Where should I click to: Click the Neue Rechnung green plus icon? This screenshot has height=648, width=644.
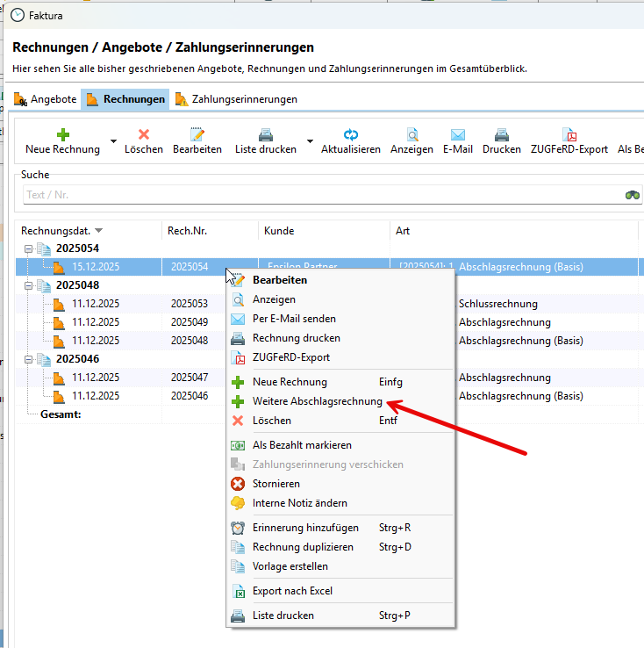[x=62, y=134]
